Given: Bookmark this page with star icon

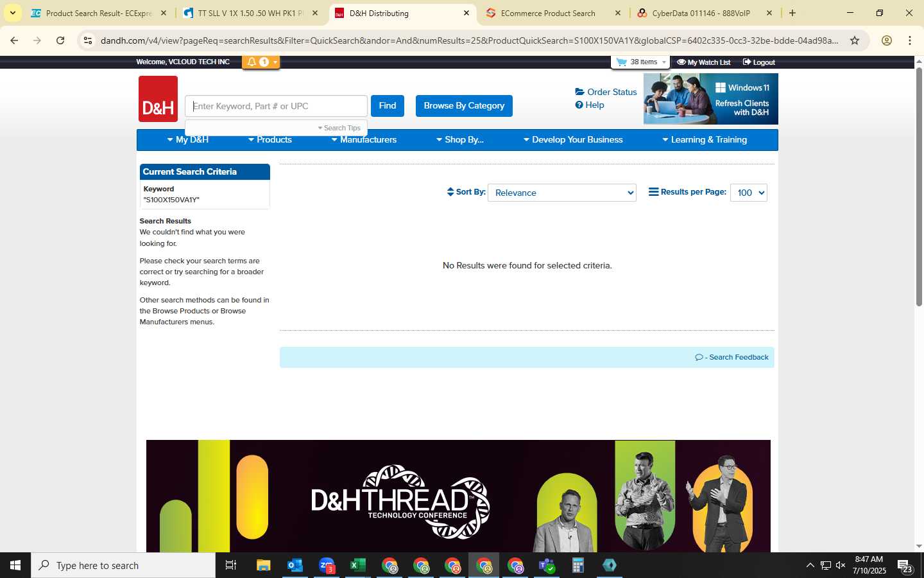Looking at the screenshot, I should coord(855,40).
